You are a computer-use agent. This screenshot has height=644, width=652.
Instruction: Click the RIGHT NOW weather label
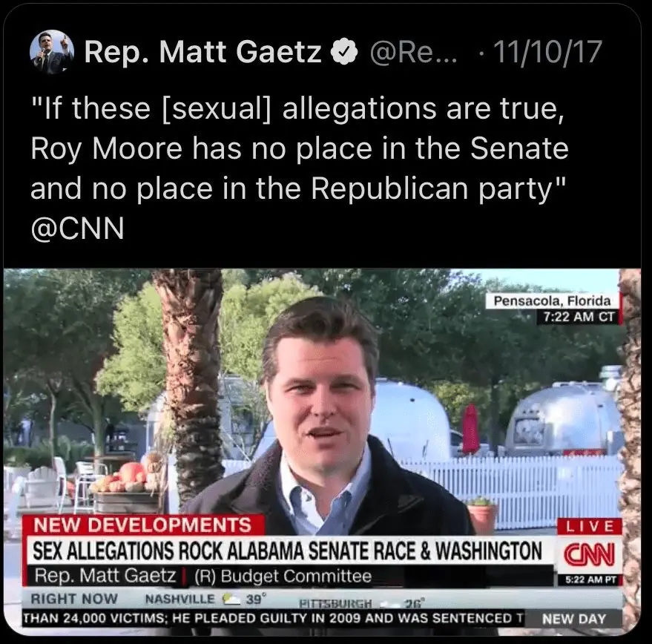pyautogui.click(x=74, y=599)
